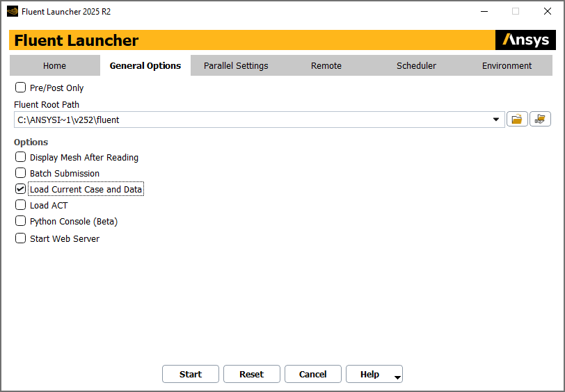
Task: Click the Start button
Action: pos(191,375)
